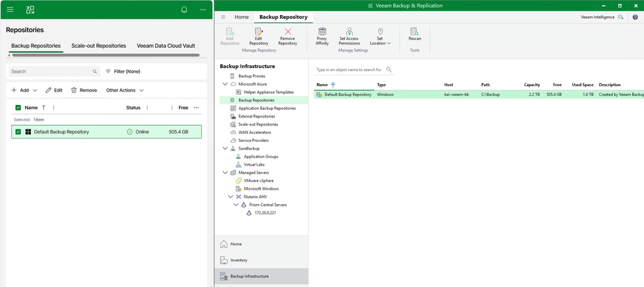Click the kai-veeam-bk host cell
This screenshot has height=287, width=644.
pyautogui.click(x=457, y=94)
